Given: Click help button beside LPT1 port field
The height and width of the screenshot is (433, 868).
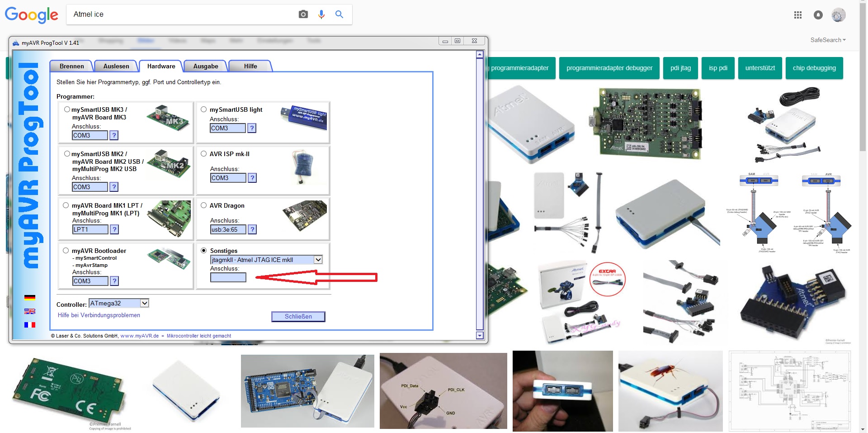Looking at the screenshot, I should click(115, 229).
